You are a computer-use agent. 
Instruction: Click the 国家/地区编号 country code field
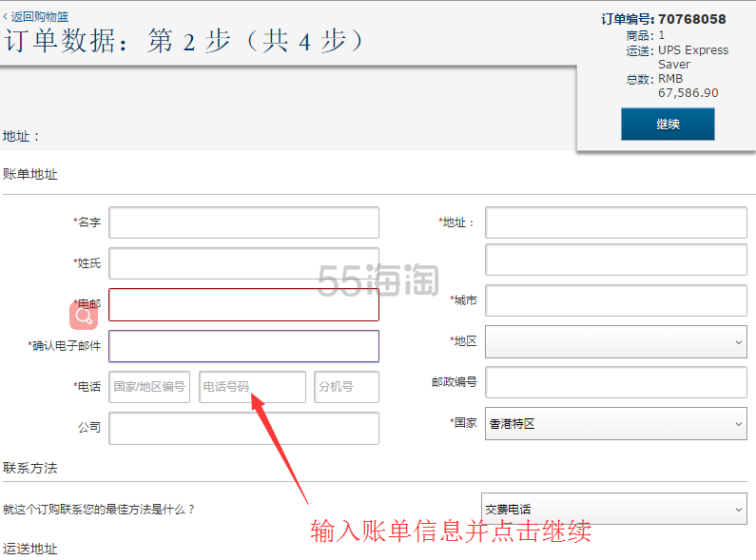149,387
